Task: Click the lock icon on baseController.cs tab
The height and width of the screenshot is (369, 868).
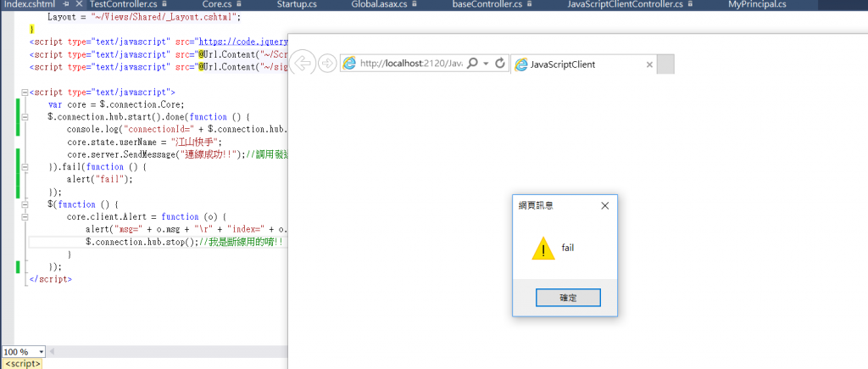Action: point(531,4)
